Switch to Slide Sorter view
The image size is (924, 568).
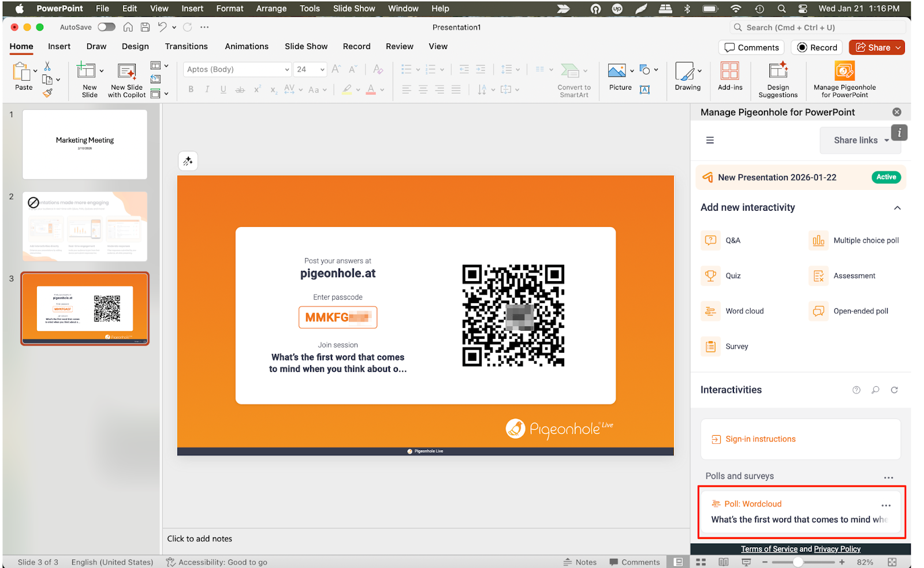click(701, 562)
